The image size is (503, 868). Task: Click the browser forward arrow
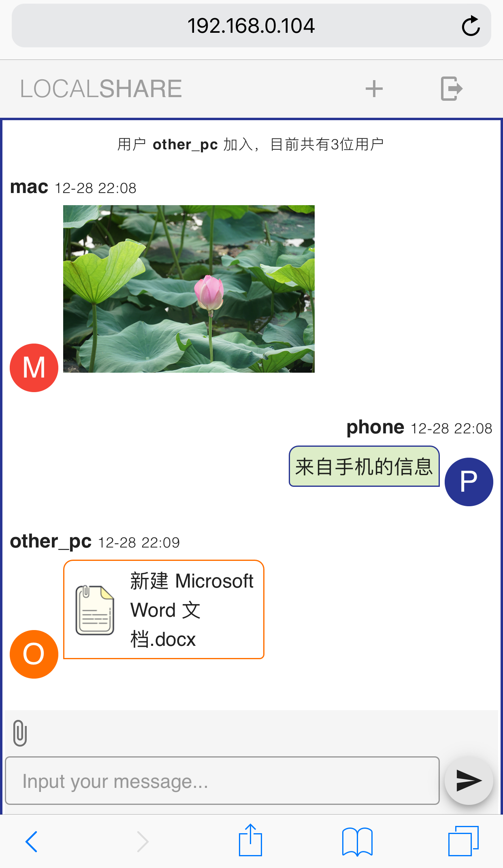coord(143,842)
